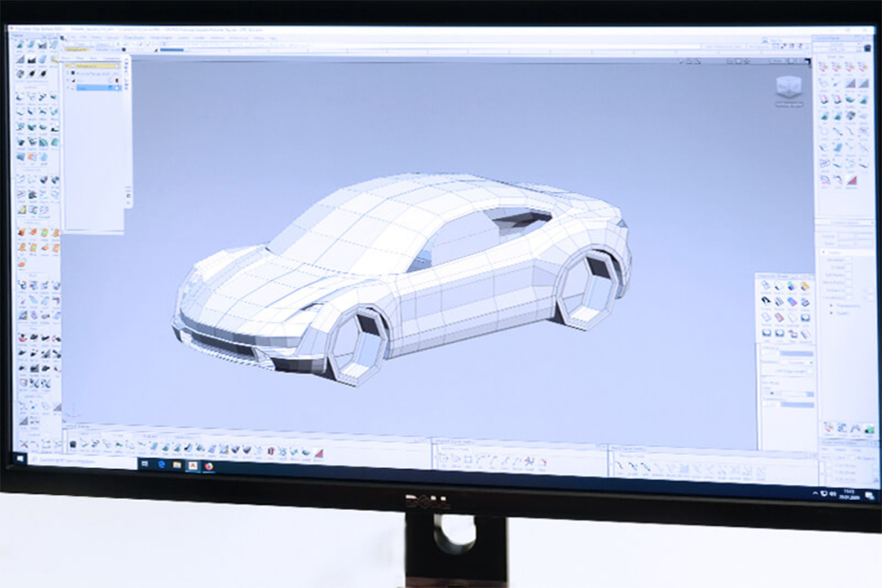Viewport: 882px width, 588px height.
Task: Click red triangle icon in right tool palette
Action: click(851, 181)
